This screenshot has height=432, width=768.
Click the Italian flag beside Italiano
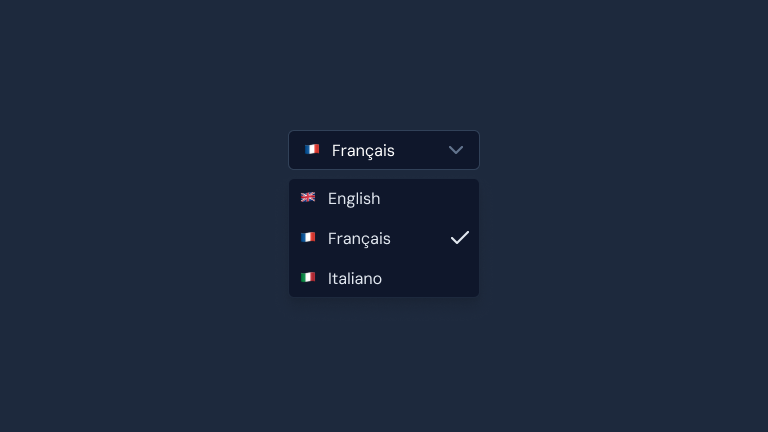[308, 278]
